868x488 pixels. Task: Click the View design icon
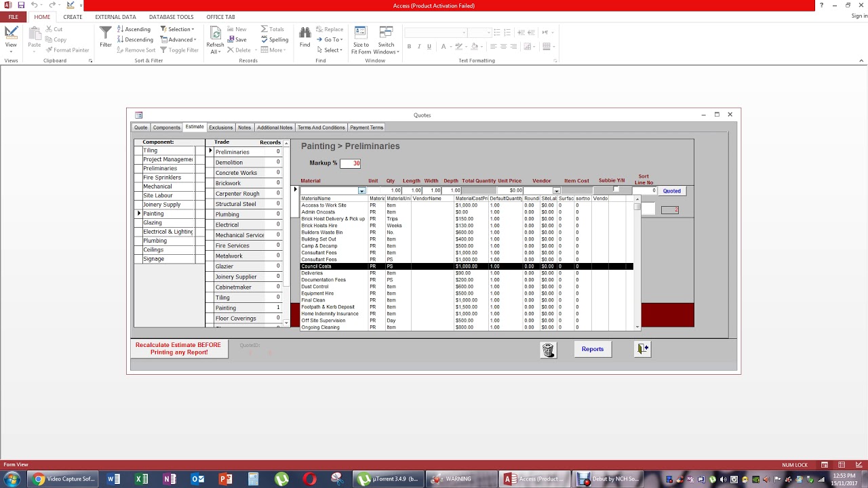click(11, 33)
